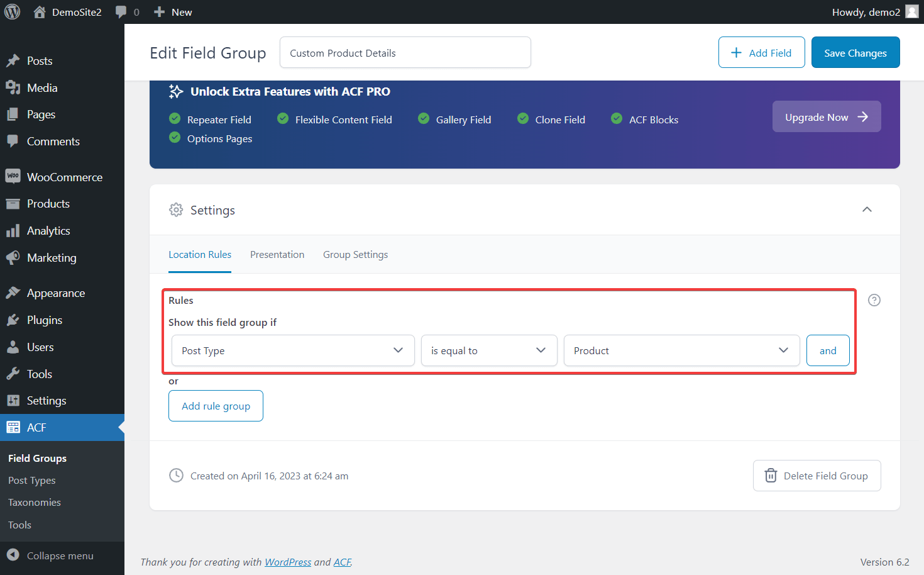Viewport: 924px width, 575px height.
Task: Open the ACF Tools submenu item
Action: point(20,525)
